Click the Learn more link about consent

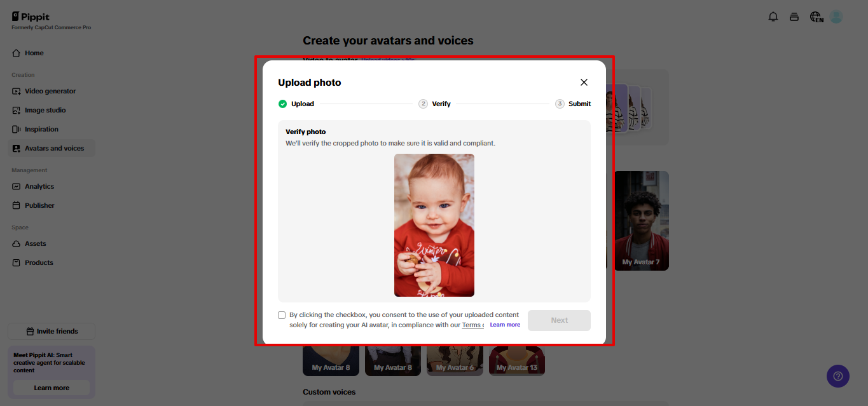pyautogui.click(x=505, y=324)
